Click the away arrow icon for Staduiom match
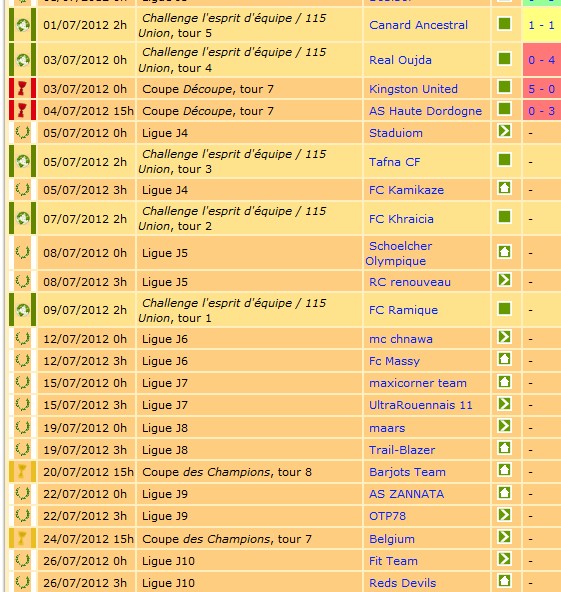The width and height of the screenshot is (561, 592). coord(504,131)
